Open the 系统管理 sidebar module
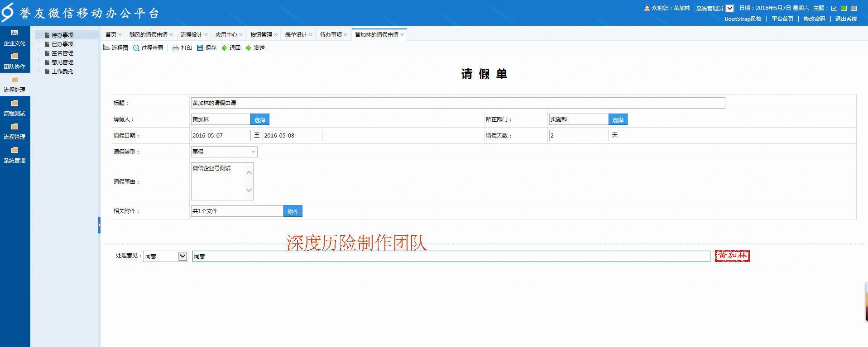Viewport: 868px width, 347px height. tap(14, 155)
